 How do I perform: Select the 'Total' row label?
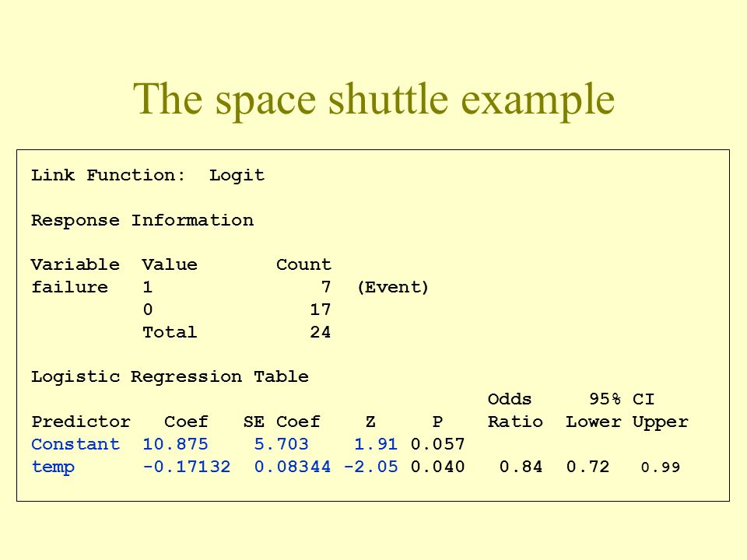[170, 332]
